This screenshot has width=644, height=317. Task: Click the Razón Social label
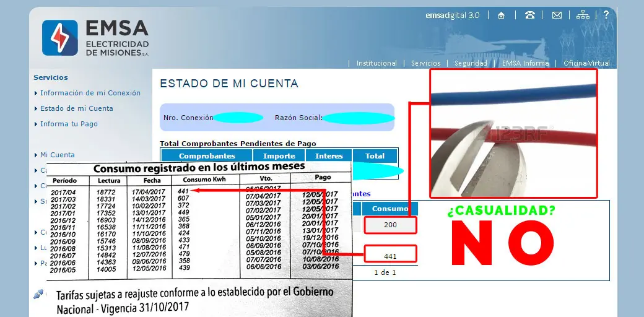[299, 118]
